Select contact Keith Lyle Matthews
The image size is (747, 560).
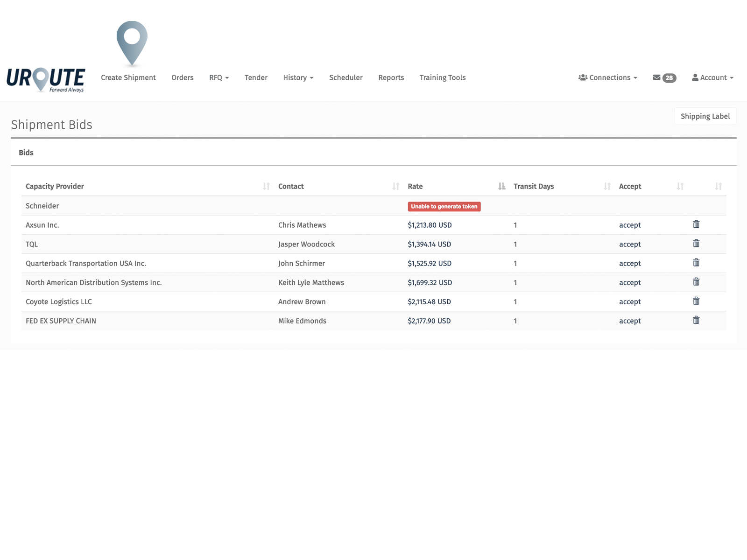pyautogui.click(x=311, y=282)
